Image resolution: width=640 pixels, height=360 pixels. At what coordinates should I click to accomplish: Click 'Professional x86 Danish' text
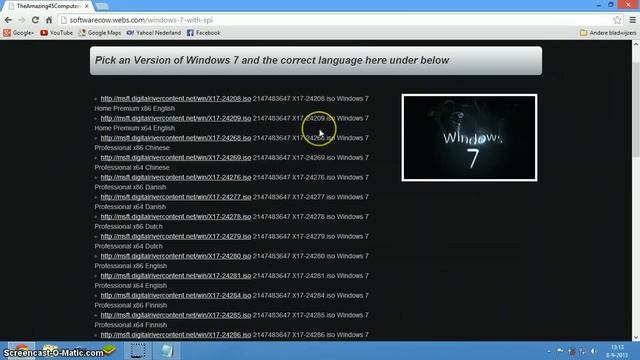(x=130, y=187)
